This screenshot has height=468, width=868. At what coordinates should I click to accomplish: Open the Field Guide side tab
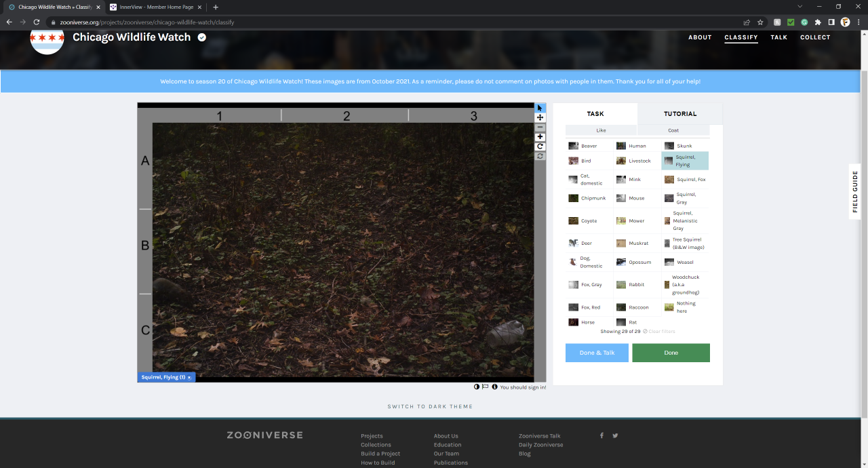click(855, 191)
